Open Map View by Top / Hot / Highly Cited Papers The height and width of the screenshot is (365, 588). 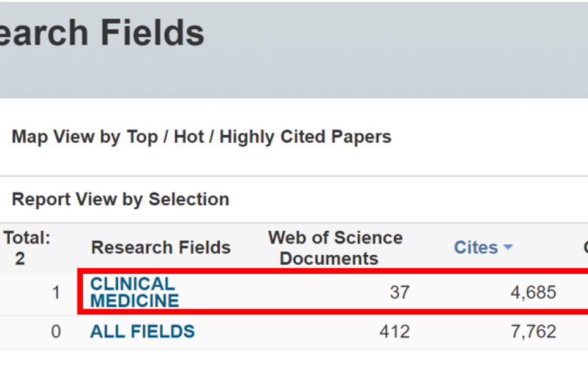[201, 137]
